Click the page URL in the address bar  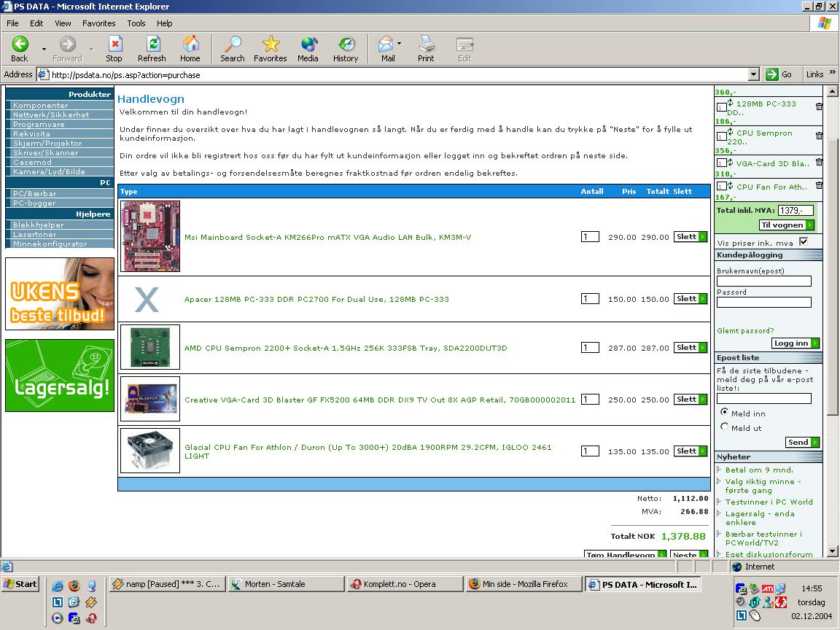(126, 75)
